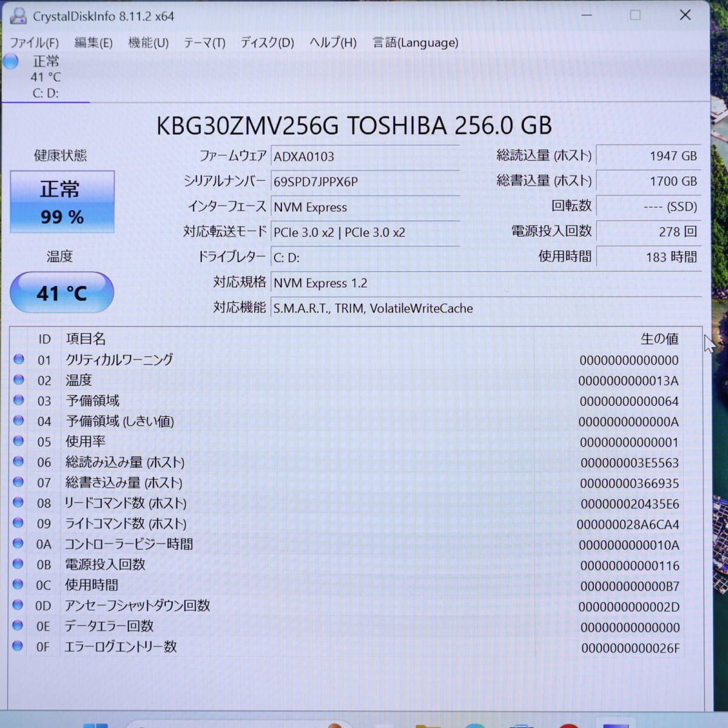This screenshot has width=728, height=728.
Task: Click the features field S.M.A.R.T., TRIM
Action: point(486,309)
